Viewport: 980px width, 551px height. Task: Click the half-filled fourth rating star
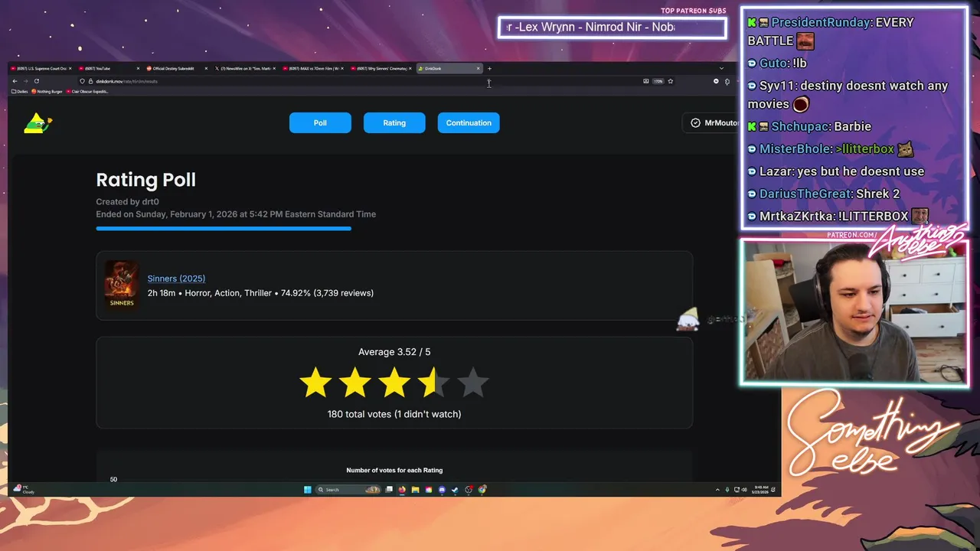point(433,383)
